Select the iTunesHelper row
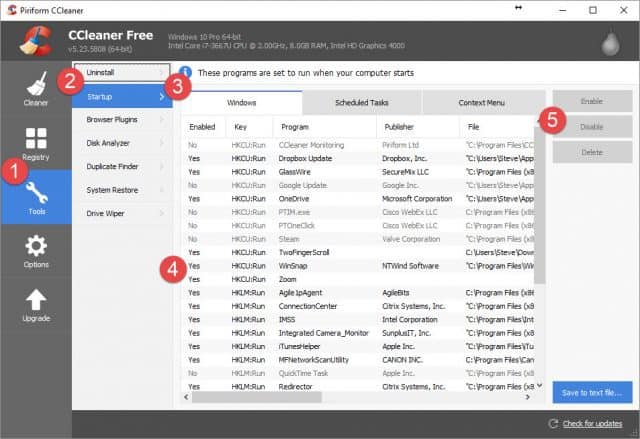 (x=358, y=347)
